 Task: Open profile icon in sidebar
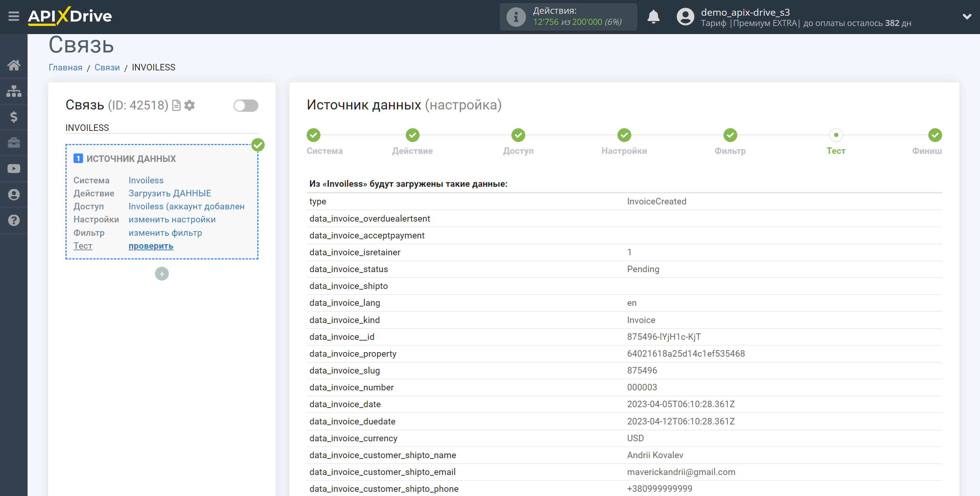pyautogui.click(x=14, y=195)
